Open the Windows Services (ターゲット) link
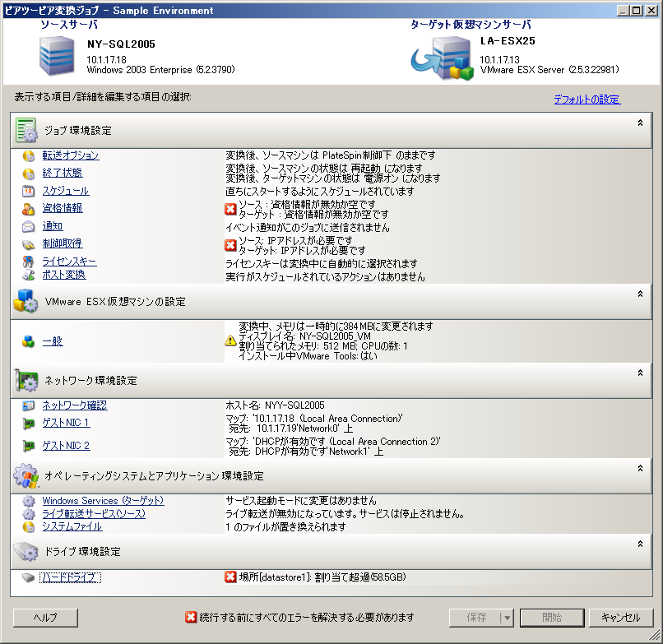This screenshot has height=644, width=663. point(103,501)
